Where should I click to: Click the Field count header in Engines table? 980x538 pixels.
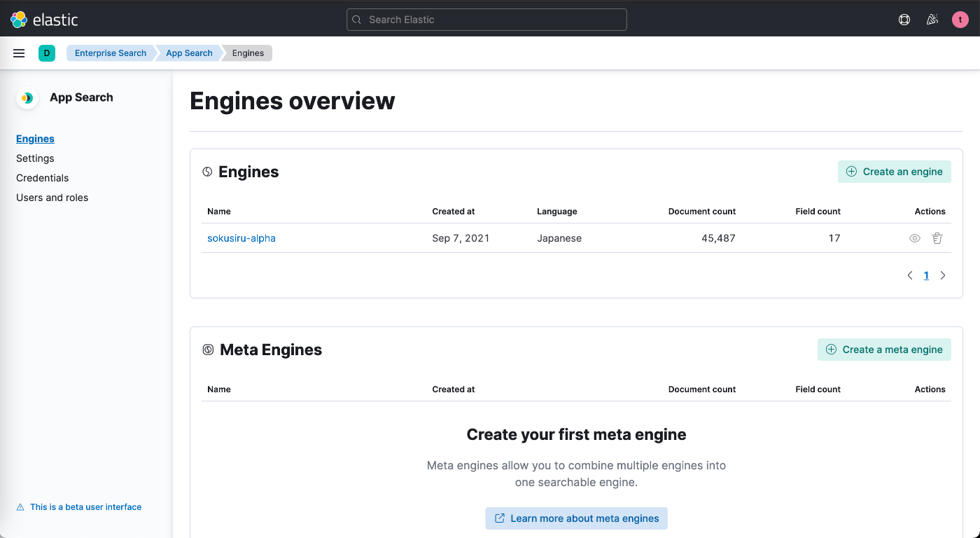[818, 212]
